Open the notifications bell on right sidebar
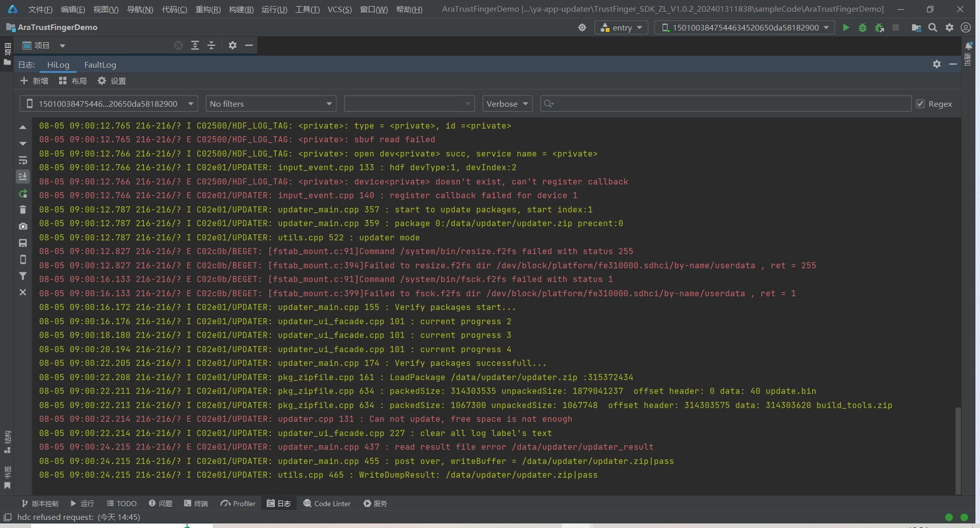The width and height of the screenshot is (980, 528). (968, 46)
